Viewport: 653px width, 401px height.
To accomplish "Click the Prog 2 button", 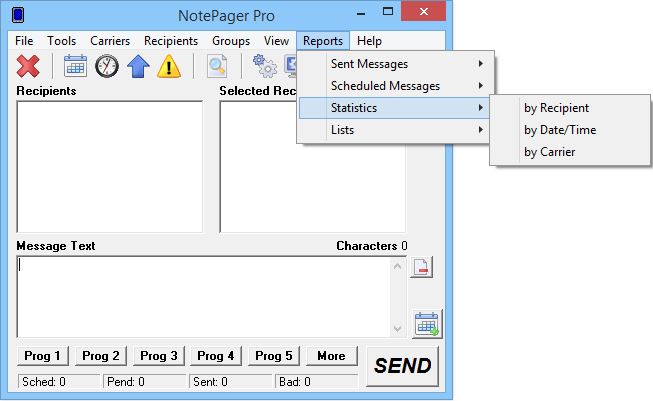I will (x=101, y=356).
